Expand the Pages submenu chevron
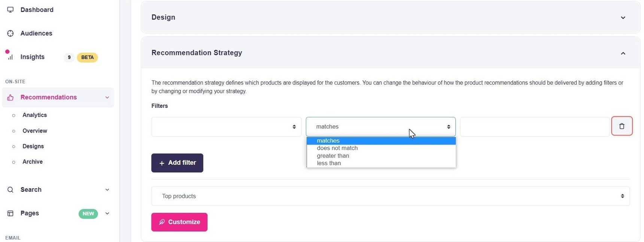644x242 pixels. pyautogui.click(x=107, y=213)
